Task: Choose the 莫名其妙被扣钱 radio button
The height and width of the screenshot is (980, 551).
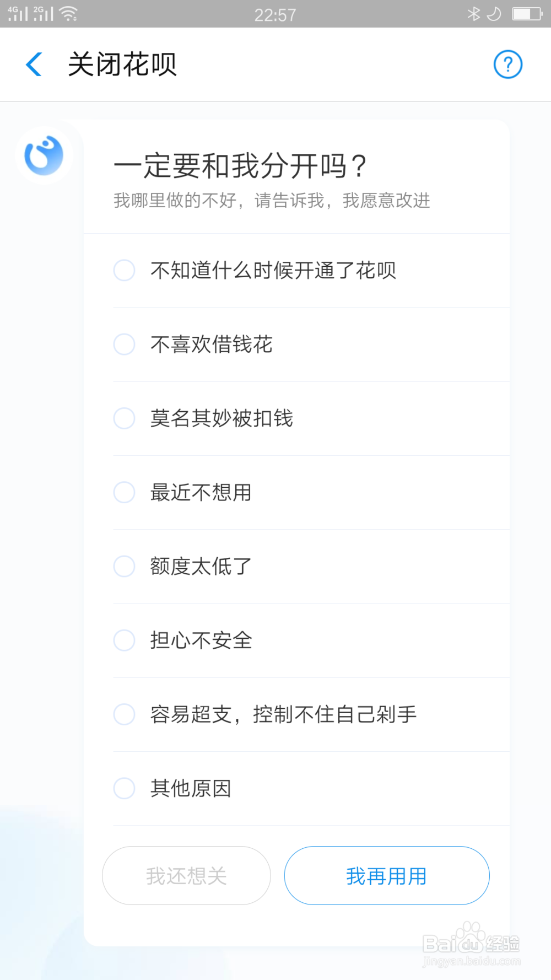Action: (124, 418)
